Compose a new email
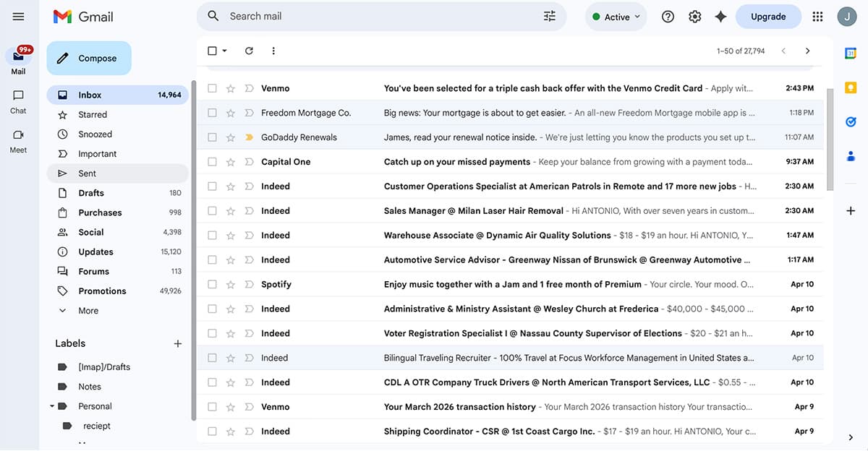Screen dimensions: 868x451 [89, 59]
